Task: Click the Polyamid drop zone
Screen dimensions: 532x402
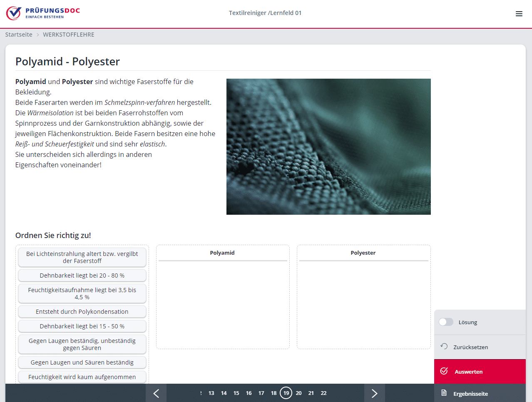Action: tap(223, 304)
